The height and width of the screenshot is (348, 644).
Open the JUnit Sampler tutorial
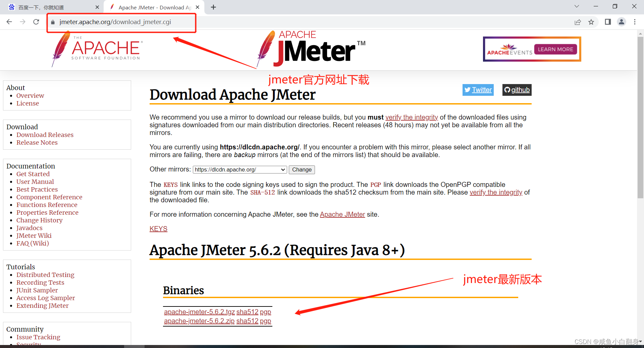click(x=37, y=290)
